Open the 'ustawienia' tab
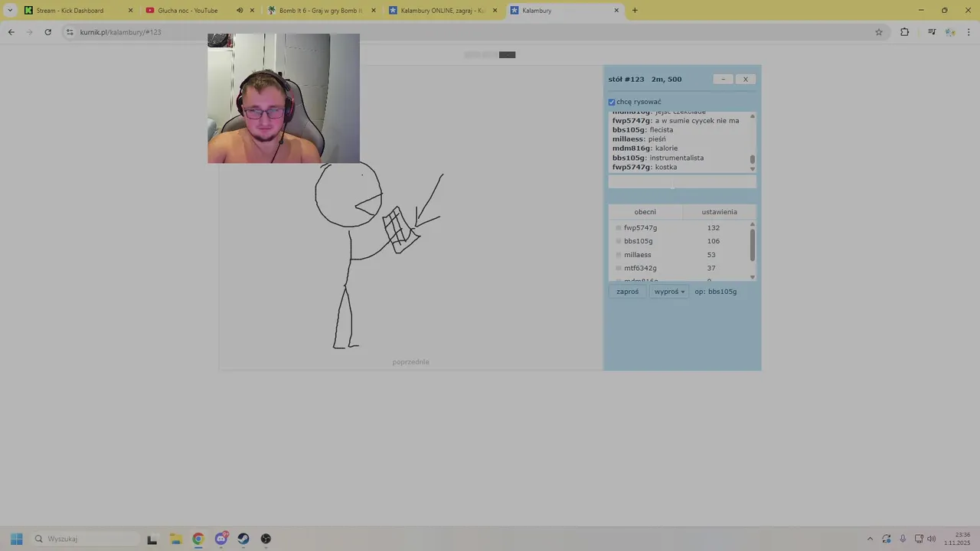 [x=720, y=212]
